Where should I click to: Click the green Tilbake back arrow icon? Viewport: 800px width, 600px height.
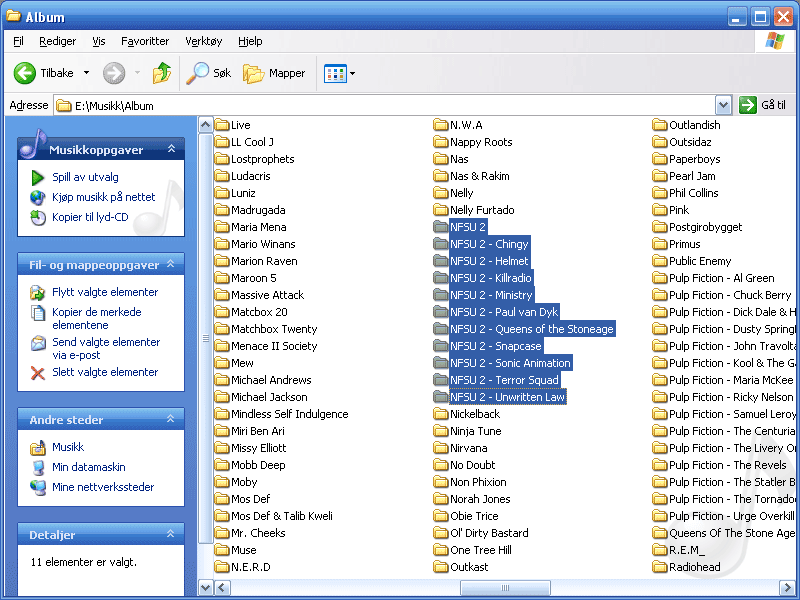[24, 73]
